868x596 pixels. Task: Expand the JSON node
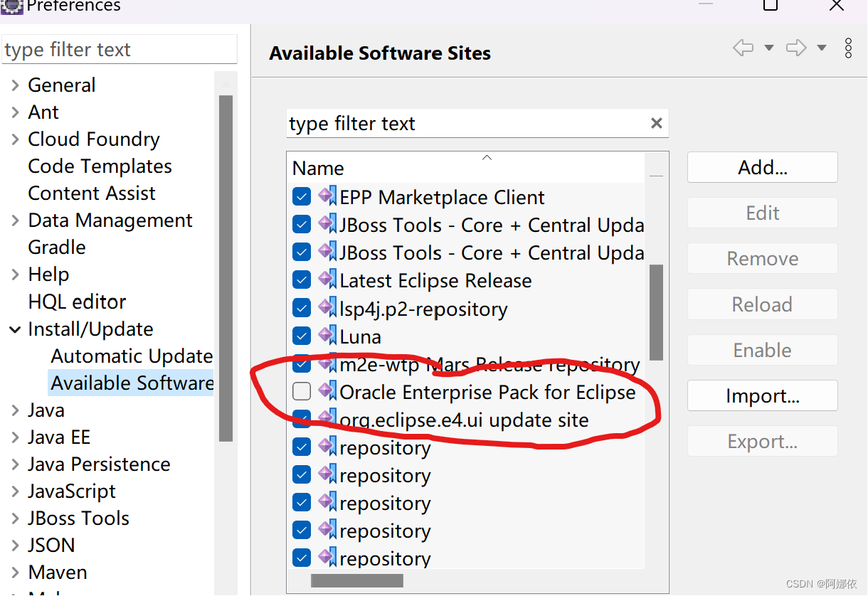click(15, 546)
